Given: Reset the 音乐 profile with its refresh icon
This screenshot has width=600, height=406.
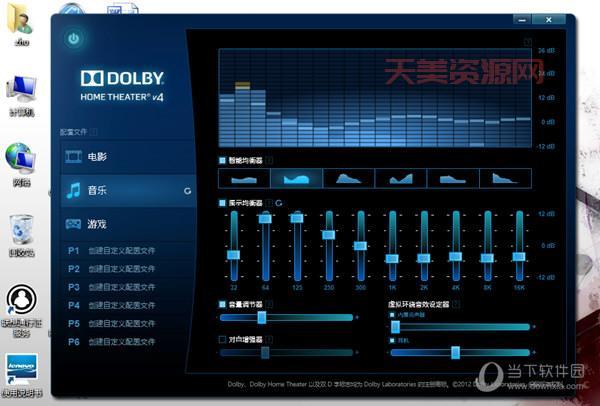Looking at the screenshot, I should click(187, 191).
